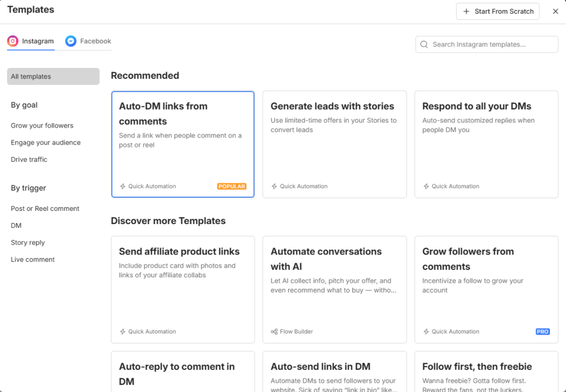Filter by Post or Reel comment trigger
Viewport: 566px width, 392px height.
[45, 209]
